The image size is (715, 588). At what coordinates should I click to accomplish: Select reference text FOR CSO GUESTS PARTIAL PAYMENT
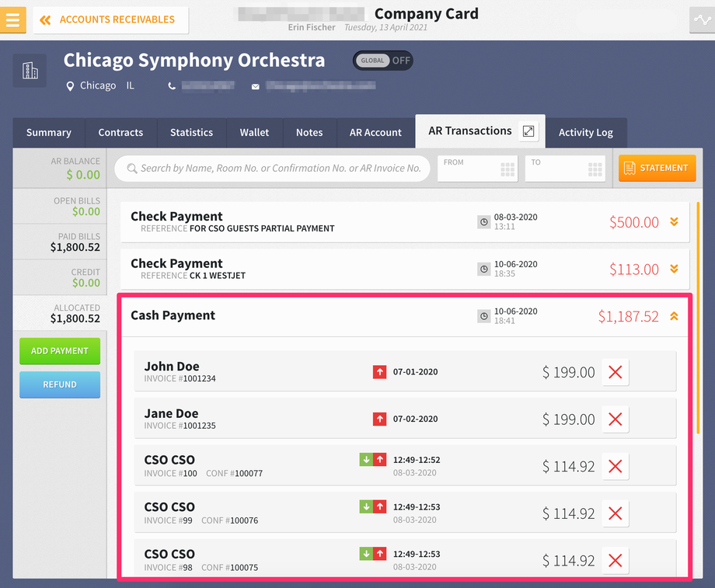coord(262,229)
